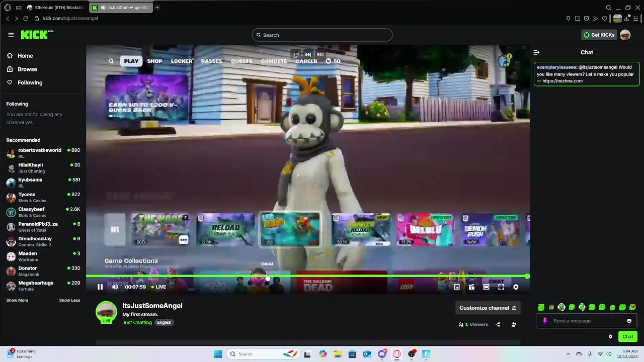Open the ItsJustSomeAngel channel avatar
The width and height of the screenshot is (644, 362).
coord(106,312)
